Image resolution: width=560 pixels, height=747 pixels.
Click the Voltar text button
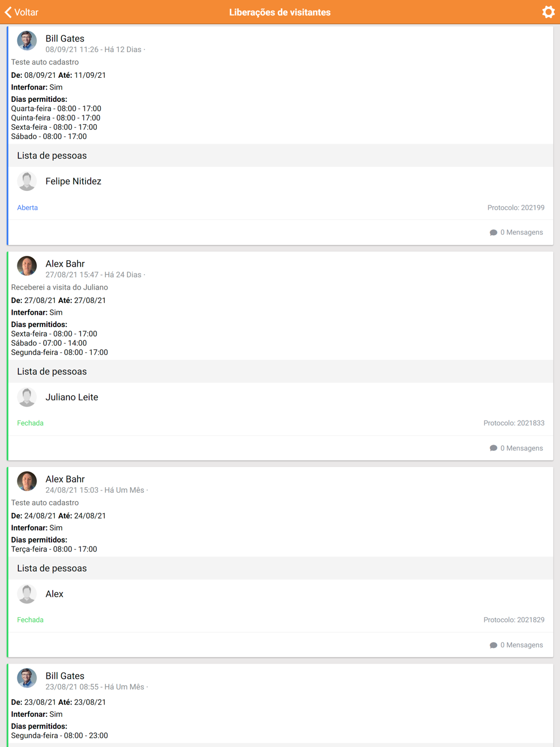[26, 12]
